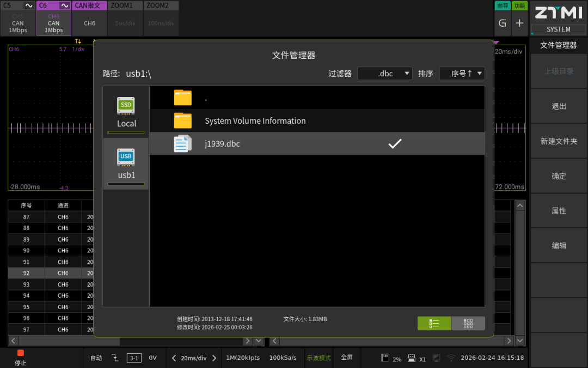Enable list view display mode
The height and width of the screenshot is (368, 588).
pyautogui.click(x=434, y=323)
